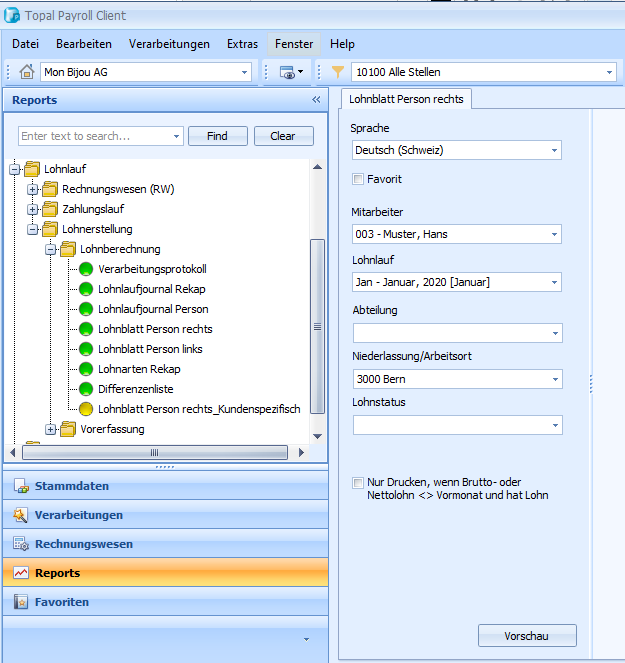Click the Stammdaten navigation icon
The image size is (625, 663).
pyautogui.click(x=20, y=486)
